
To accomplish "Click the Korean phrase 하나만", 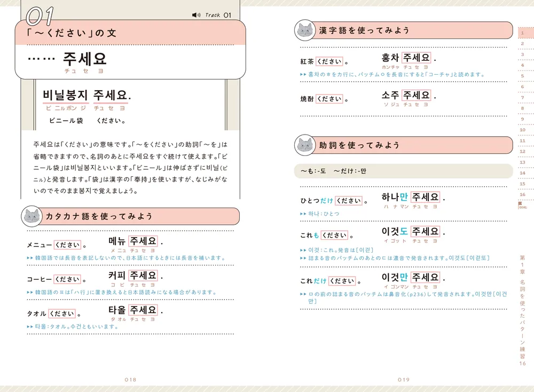I will [395, 197].
